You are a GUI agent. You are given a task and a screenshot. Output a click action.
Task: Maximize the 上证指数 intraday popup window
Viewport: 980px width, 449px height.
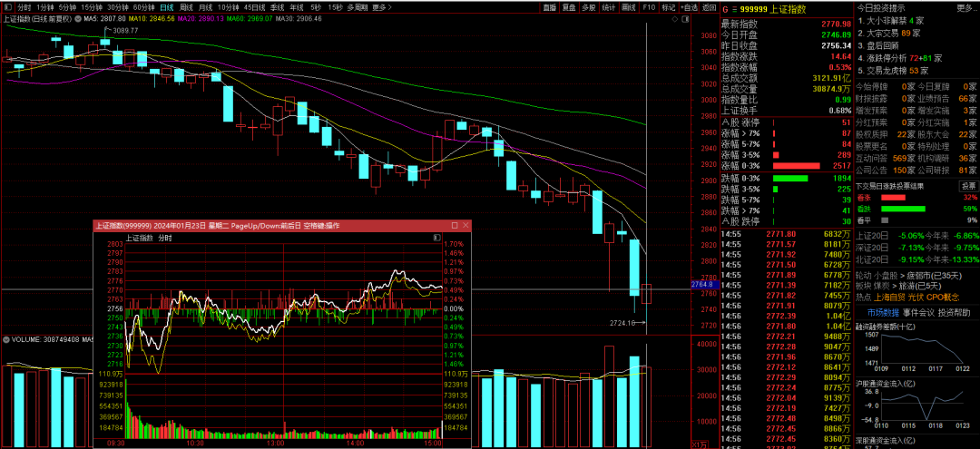(455, 225)
